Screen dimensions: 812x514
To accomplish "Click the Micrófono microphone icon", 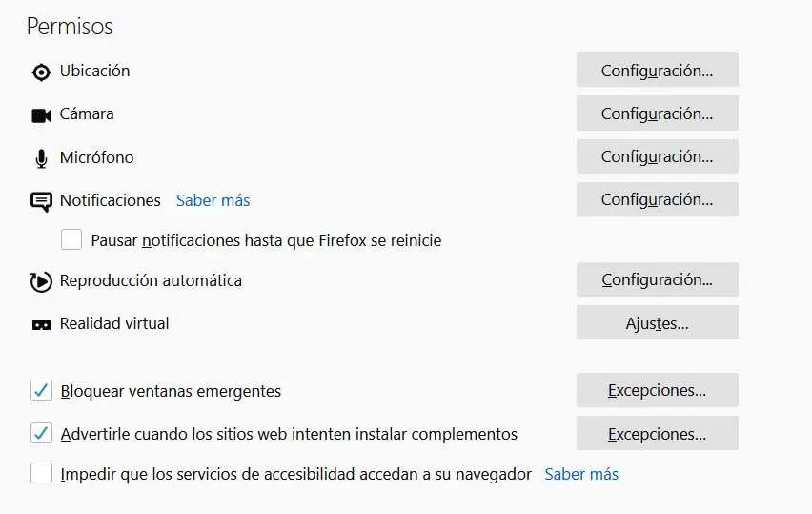I will tap(41, 158).
